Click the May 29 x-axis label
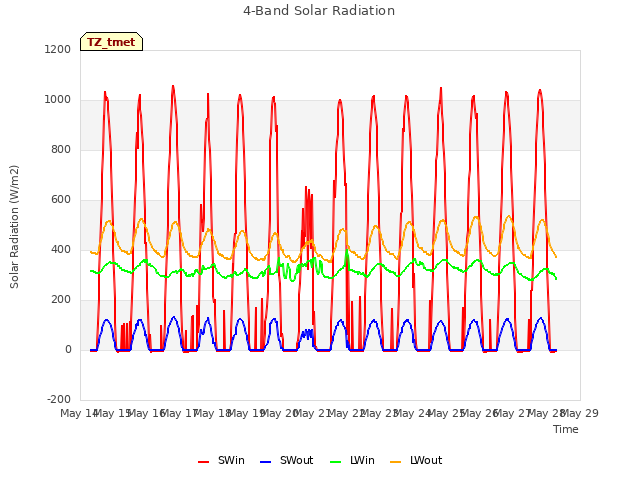 [x=580, y=413]
